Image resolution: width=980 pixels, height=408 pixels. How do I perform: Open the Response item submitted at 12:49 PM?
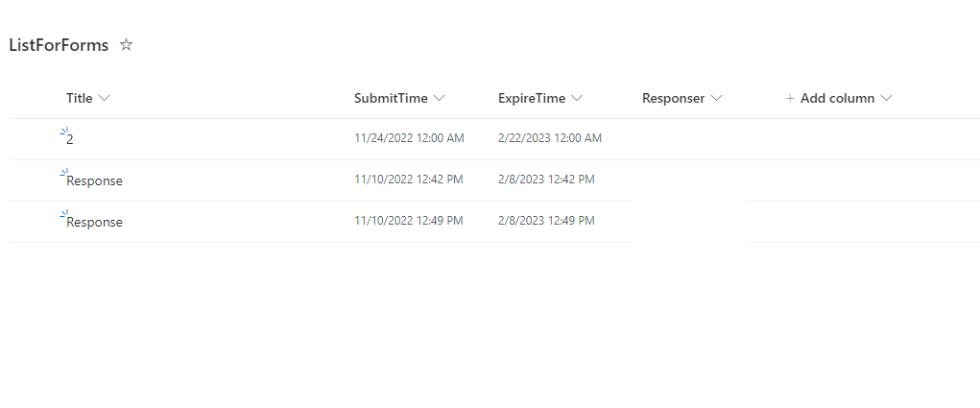[94, 222]
